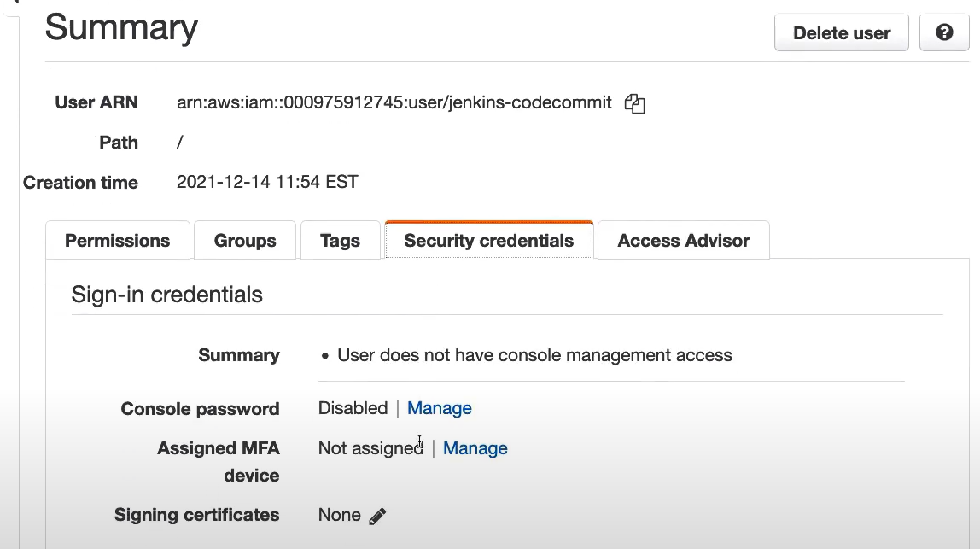Open the help question mark icon
Viewport: 980px width, 549px height.
tap(944, 33)
